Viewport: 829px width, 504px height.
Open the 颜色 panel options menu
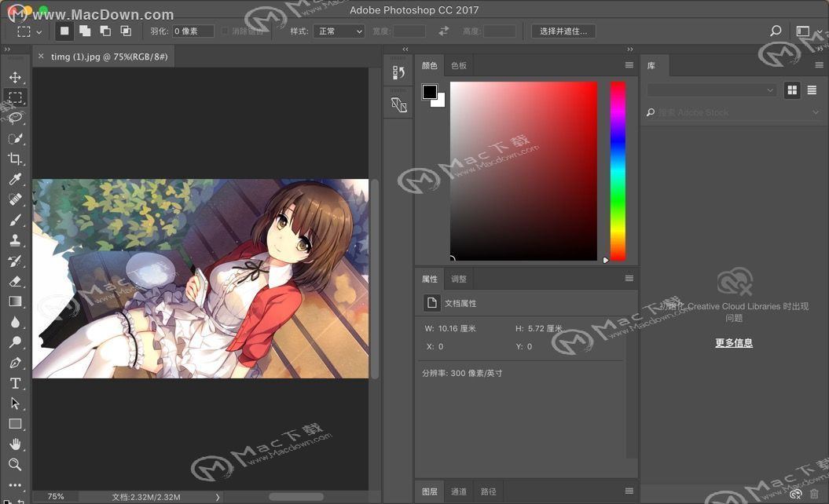tap(629, 65)
